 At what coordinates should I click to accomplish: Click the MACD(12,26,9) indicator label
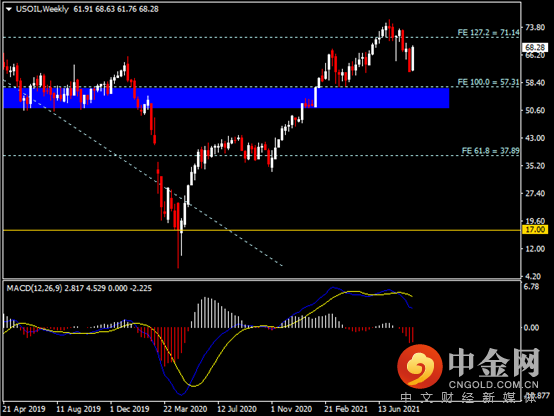[35, 288]
